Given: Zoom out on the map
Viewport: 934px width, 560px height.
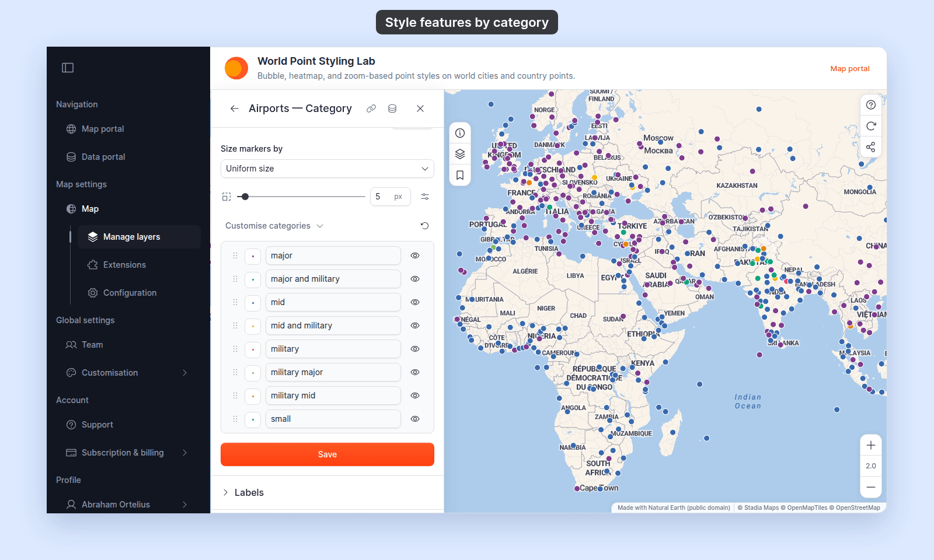Looking at the screenshot, I should tap(871, 487).
